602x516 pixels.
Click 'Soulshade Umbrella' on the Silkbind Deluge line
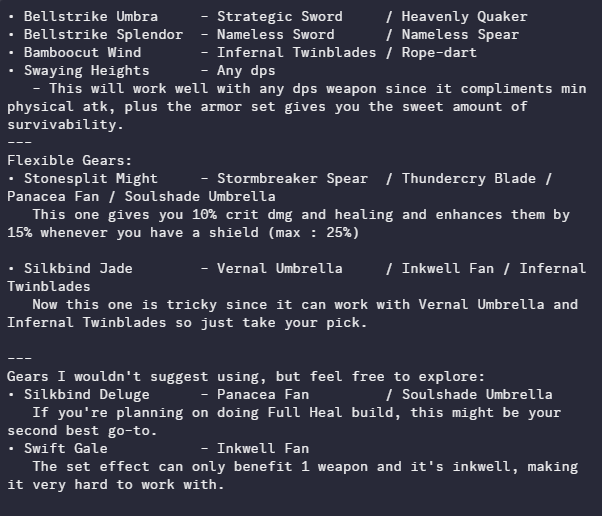pos(476,394)
